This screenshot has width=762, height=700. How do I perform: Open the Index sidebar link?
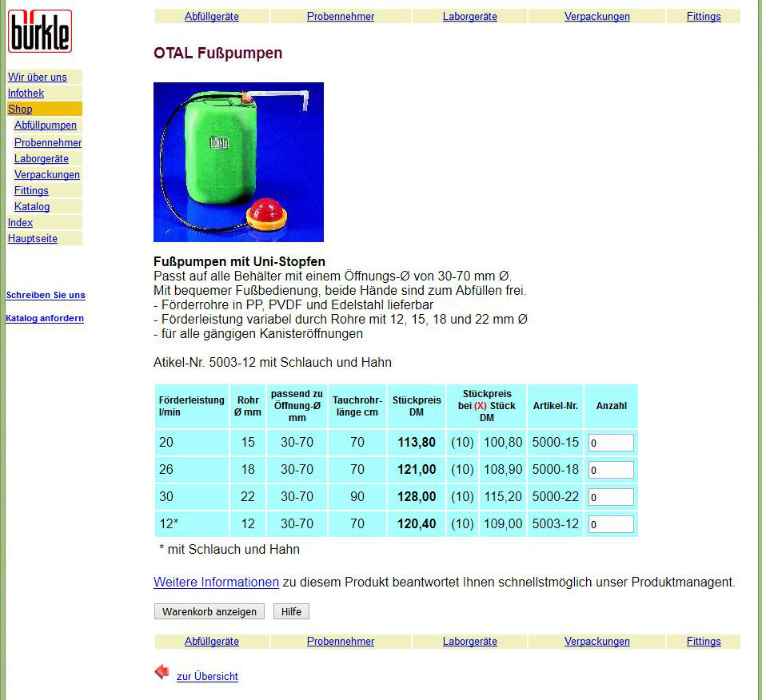(x=20, y=223)
